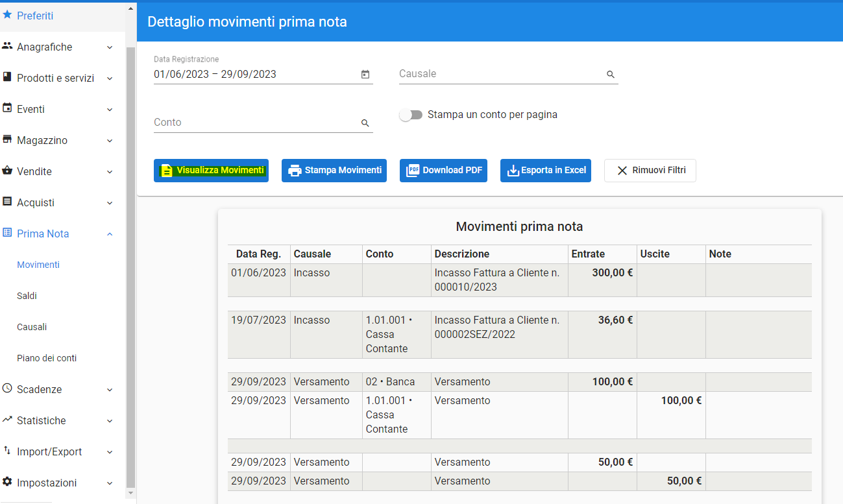Click the search icon in Causale field
843x504 pixels.
point(610,75)
